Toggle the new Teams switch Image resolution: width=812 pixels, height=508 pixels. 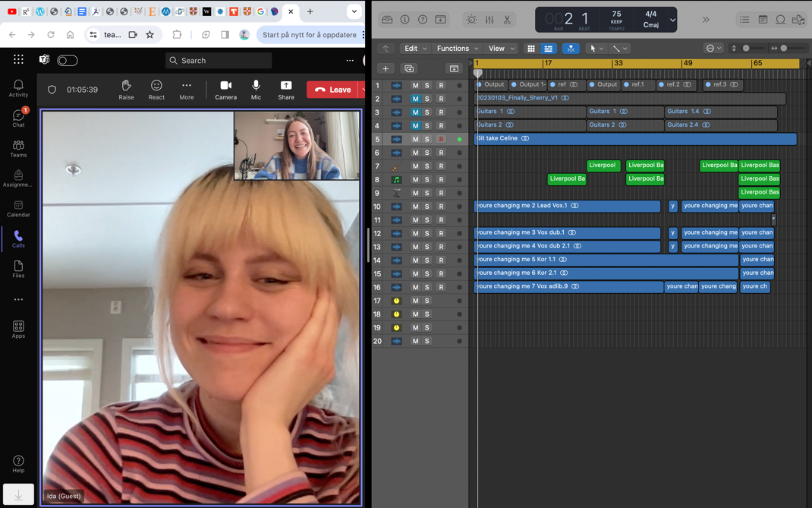[x=68, y=60]
